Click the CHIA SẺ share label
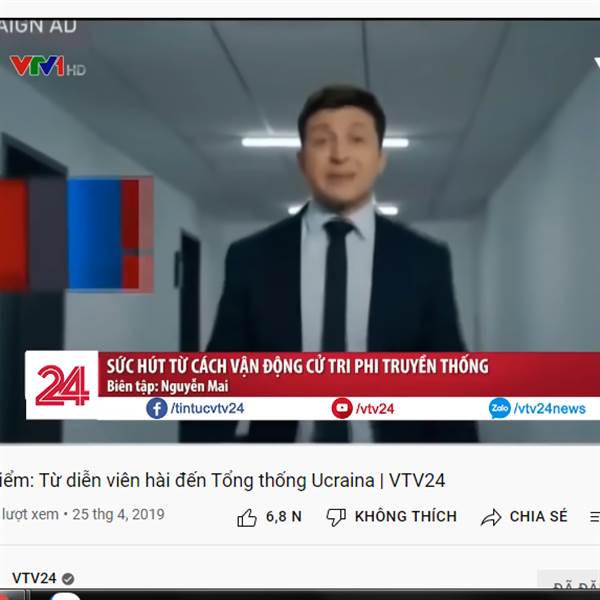The image size is (600, 600). (x=539, y=516)
